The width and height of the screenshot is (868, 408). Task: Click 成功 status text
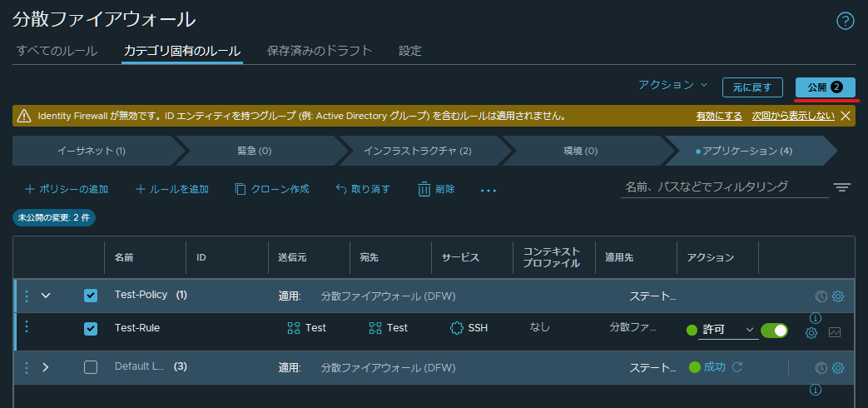tap(714, 367)
